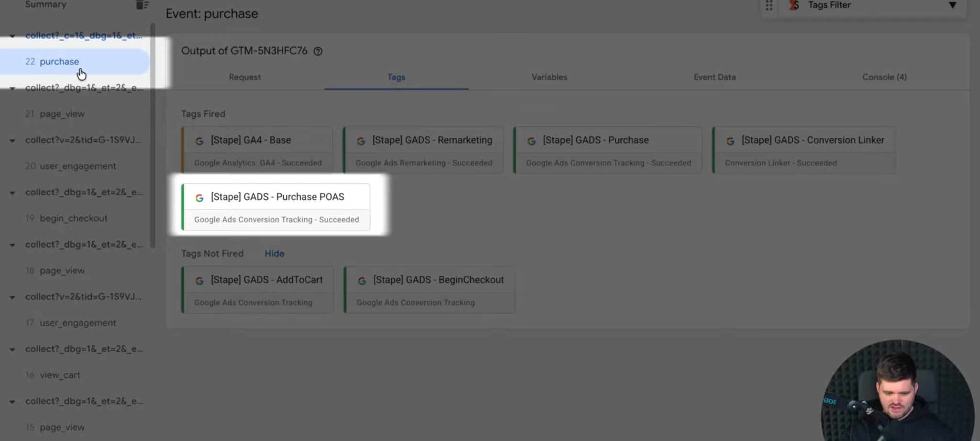Screen dimensions: 980x441
Task: Click the Stape logo icon in Tags Filter
Action: tap(794, 5)
